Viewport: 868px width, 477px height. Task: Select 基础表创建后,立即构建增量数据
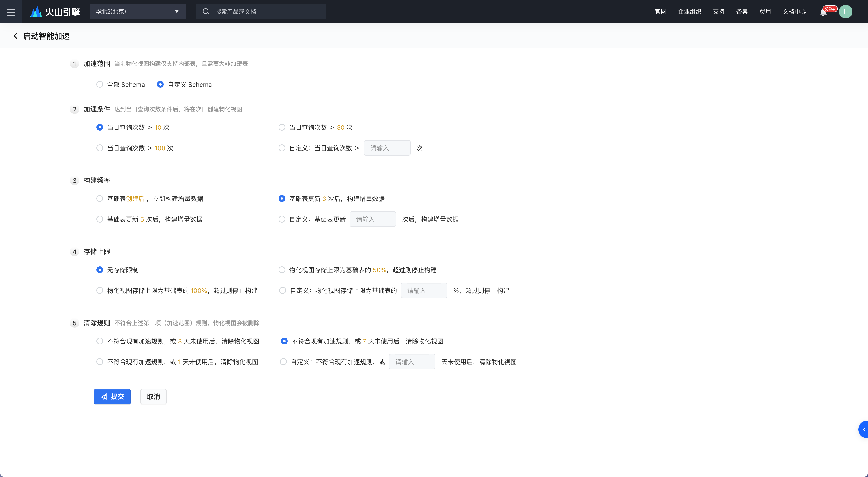pos(100,198)
